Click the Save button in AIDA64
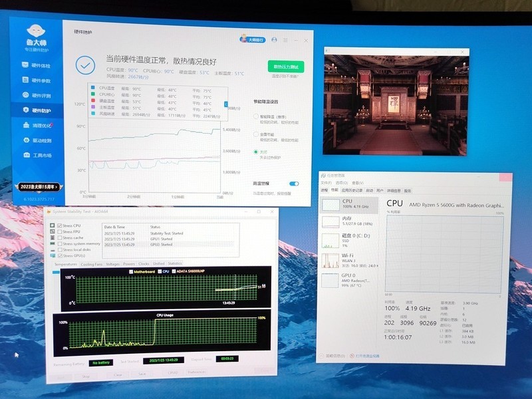 pyautogui.click(x=142, y=374)
